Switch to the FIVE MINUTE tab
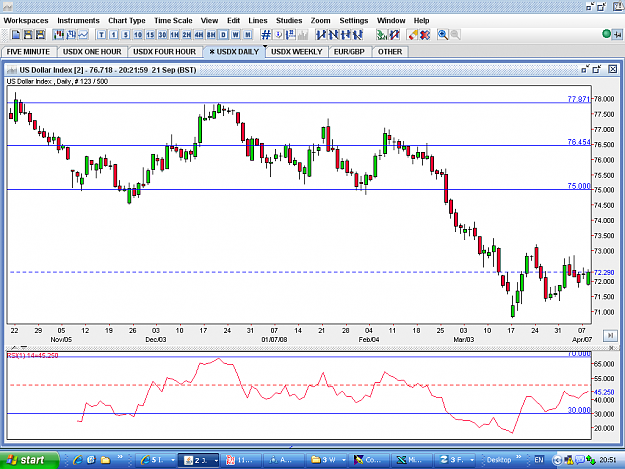The image size is (625, 469). 28,52
